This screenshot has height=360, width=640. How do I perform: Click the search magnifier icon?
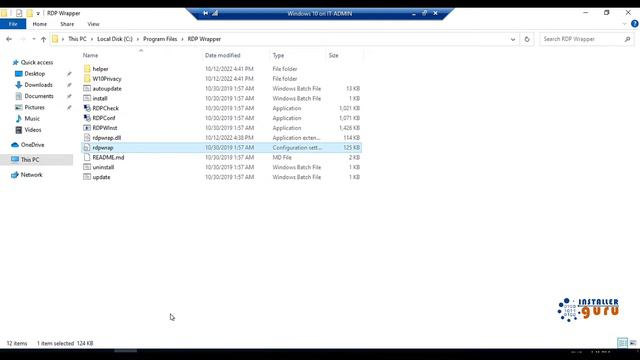[x=627, y=39]
